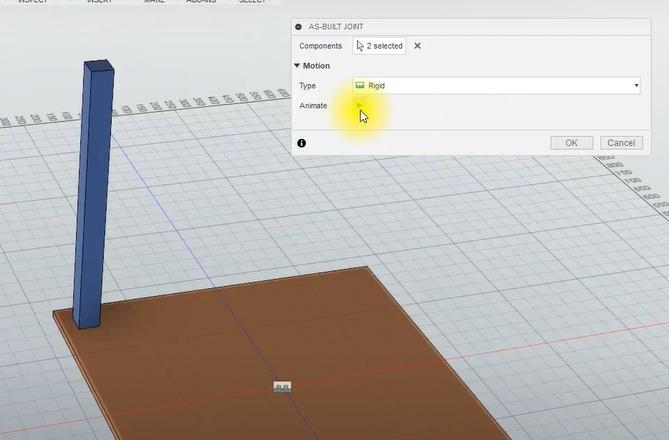Clear the components selection X

pos(417,46)
